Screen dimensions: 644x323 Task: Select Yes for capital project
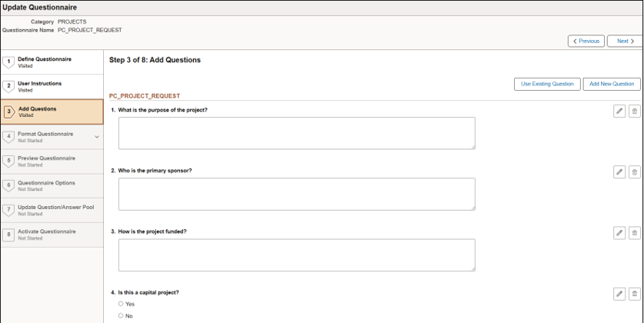(121, 304)
